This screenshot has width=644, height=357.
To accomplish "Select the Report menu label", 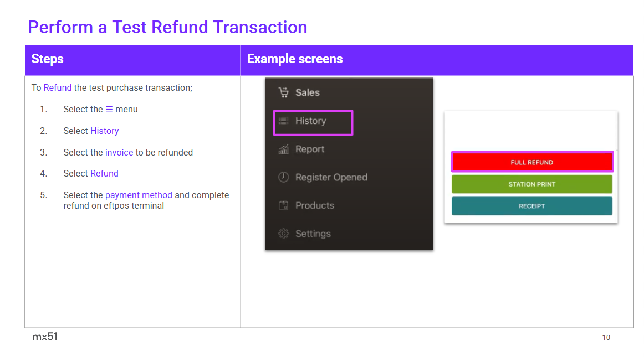I will pyautogui.click(x=310, y=149).
